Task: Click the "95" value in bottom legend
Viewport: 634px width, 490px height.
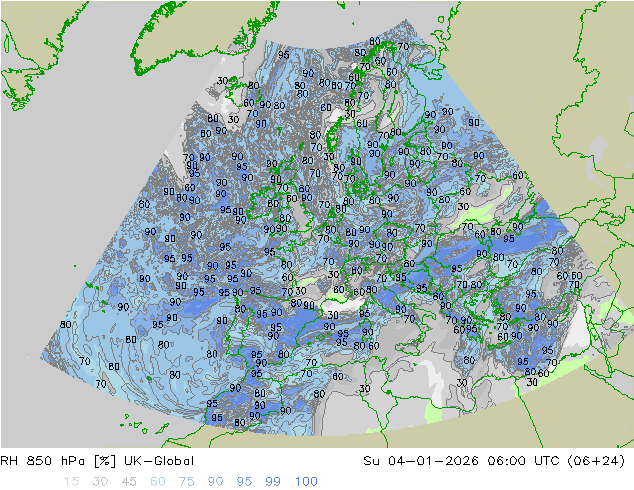Action: pyautogui.click(x=244, y=482)
